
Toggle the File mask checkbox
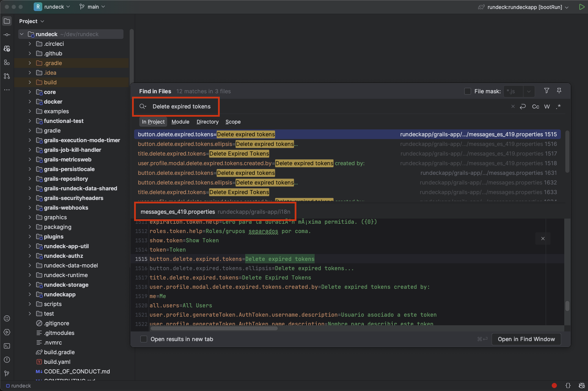[x=468, y=91]
